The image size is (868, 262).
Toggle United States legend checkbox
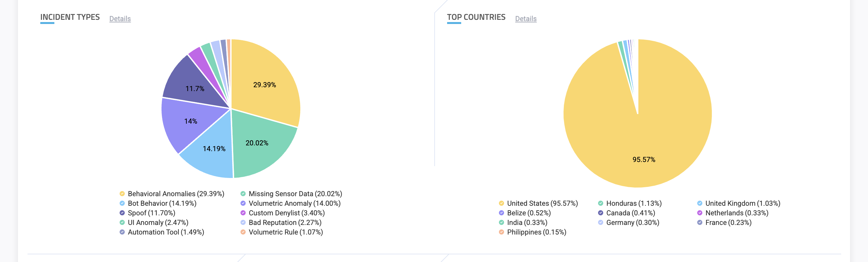tap(501, 204)
